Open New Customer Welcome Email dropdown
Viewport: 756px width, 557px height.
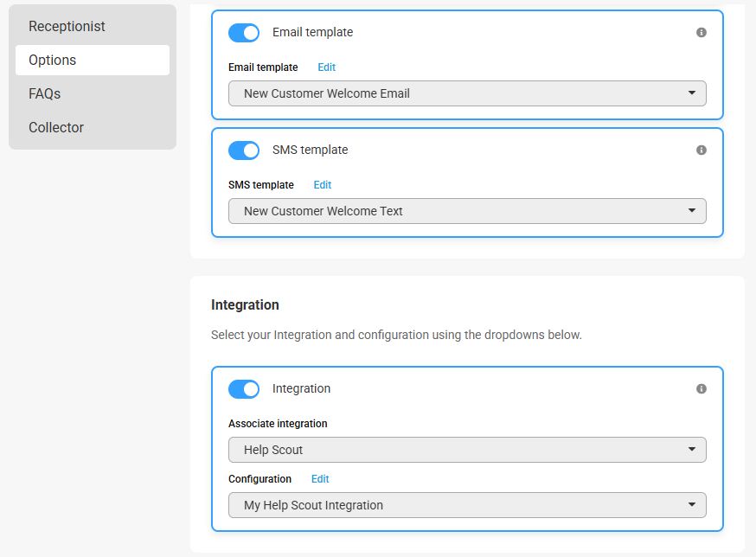467,93
